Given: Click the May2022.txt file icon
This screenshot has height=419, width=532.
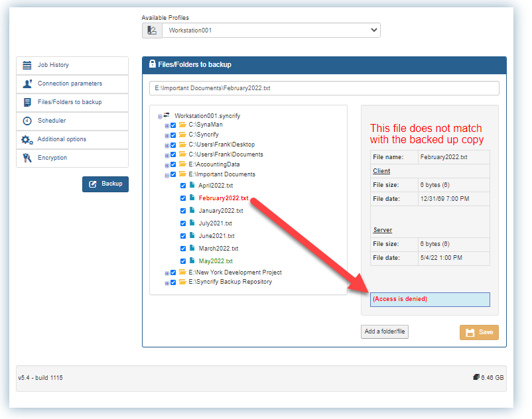Looking at the screenshot, I should tap(192, 261).
